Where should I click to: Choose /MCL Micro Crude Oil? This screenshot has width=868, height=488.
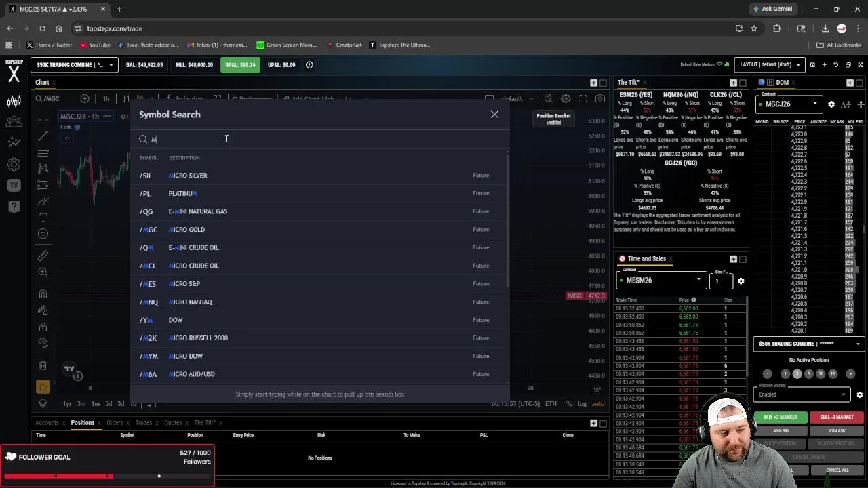pyautogui.click(x=320, y=266)
